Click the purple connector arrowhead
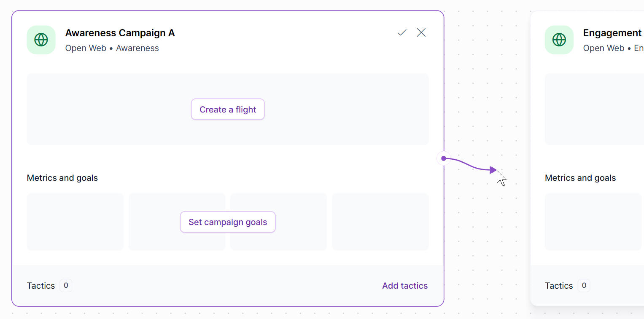 (493, 170)
